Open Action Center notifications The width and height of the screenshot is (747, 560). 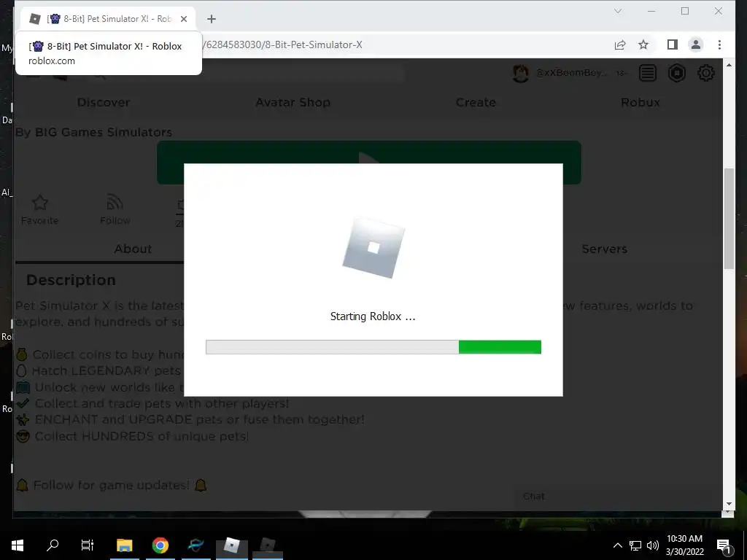tap(724, 545)
